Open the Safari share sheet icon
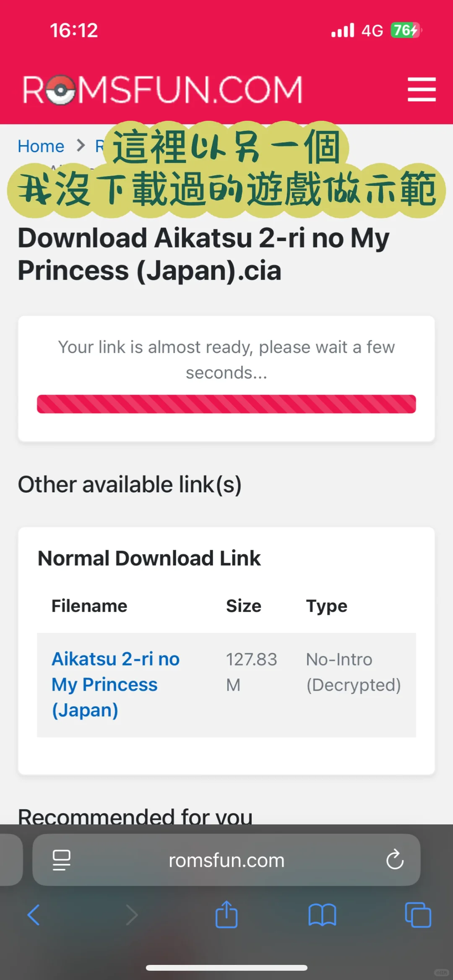The height and width of the screenshot is (980, 453). [226, 915]
